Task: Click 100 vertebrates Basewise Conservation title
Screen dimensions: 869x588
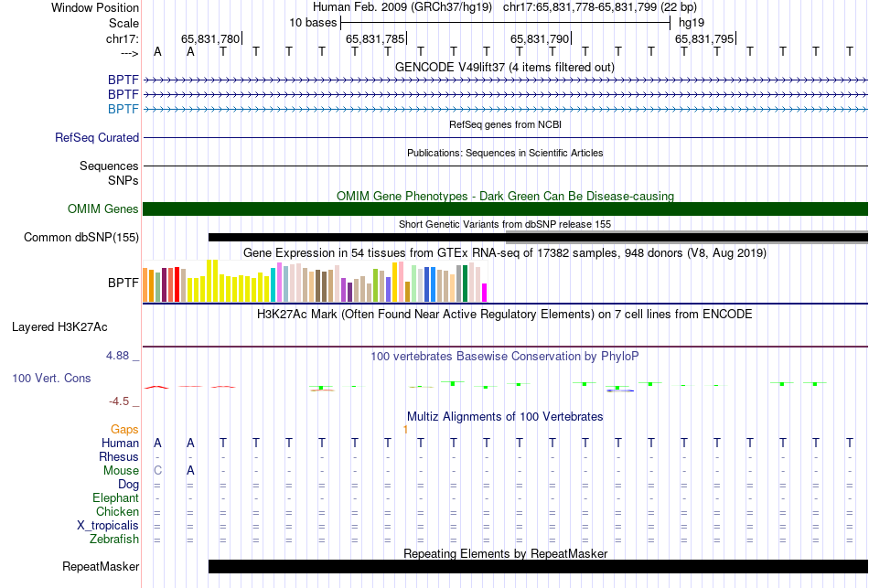Action: 505,357
